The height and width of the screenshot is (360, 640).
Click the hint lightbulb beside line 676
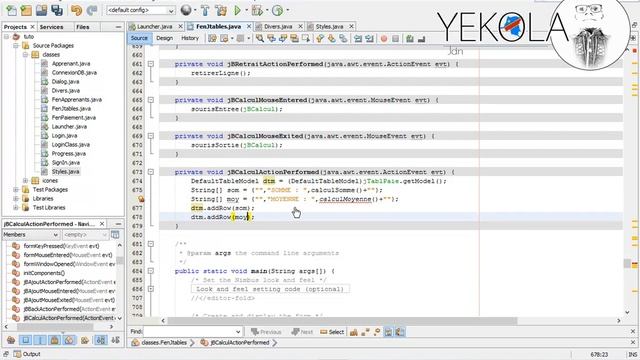tap(141, 199)
